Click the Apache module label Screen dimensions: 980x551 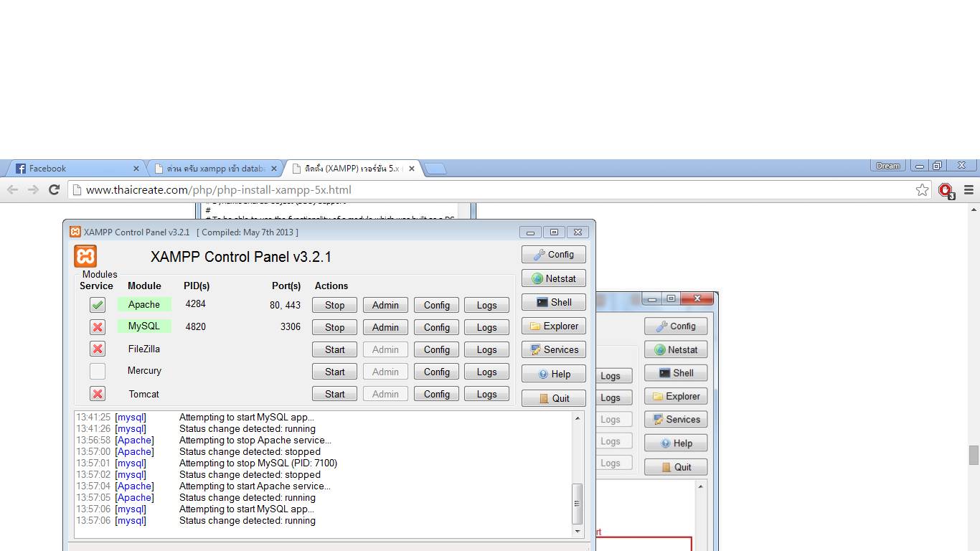(x=144, y=304)
